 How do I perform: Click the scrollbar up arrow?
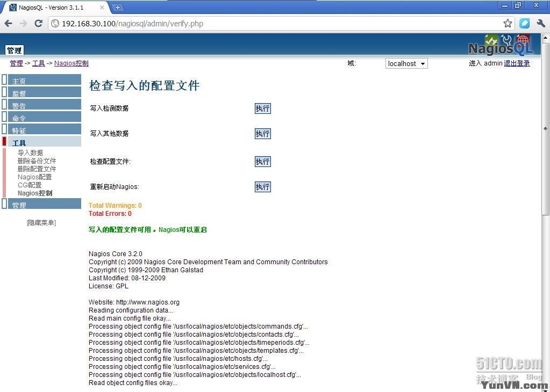click(546, 37)
